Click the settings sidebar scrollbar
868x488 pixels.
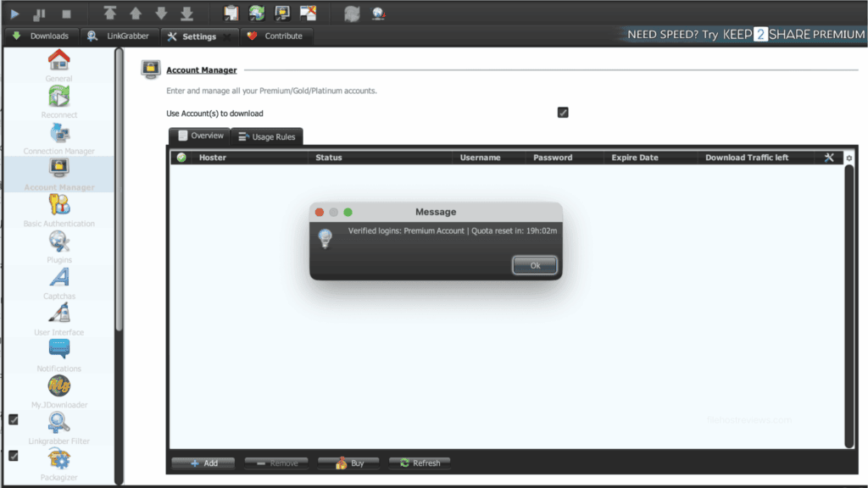(119, 191)
